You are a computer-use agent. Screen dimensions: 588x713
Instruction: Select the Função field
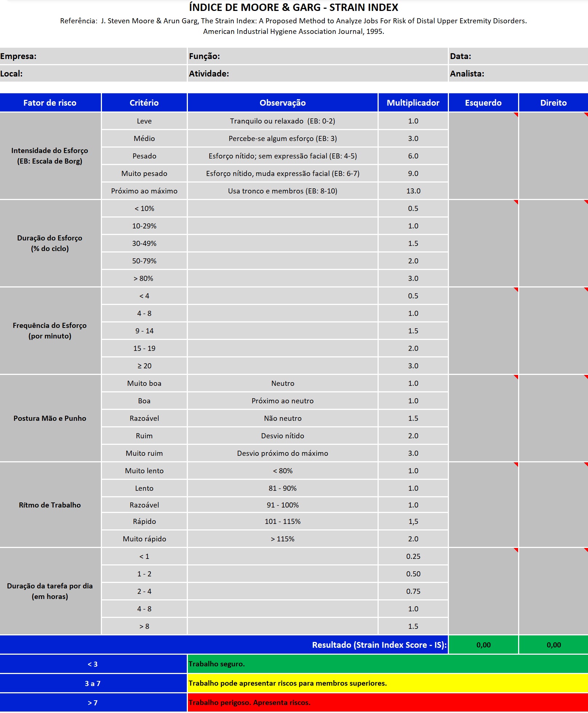pyautogui.click(x=328, y=56)
